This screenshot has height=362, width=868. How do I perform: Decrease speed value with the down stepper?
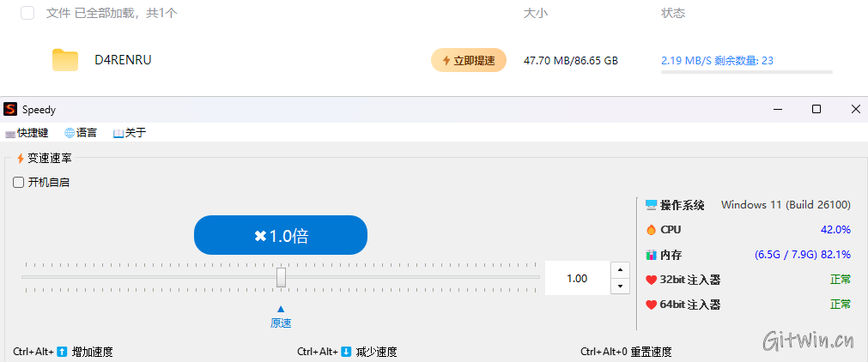(x=620, y=287)
